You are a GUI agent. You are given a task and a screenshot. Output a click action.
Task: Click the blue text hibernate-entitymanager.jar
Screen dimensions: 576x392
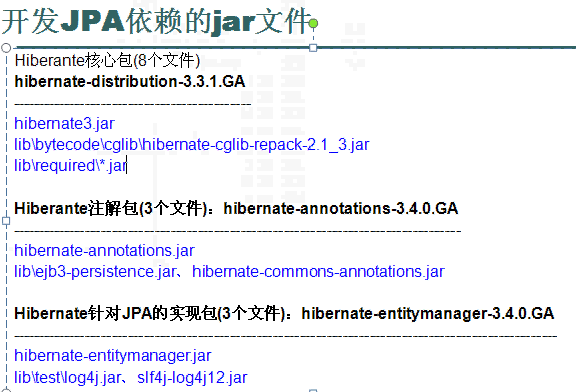coord(112,356)
